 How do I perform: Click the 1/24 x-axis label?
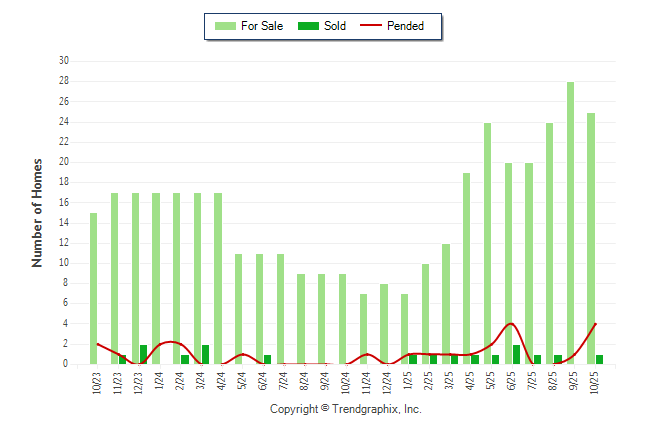[x=158, y=384]
